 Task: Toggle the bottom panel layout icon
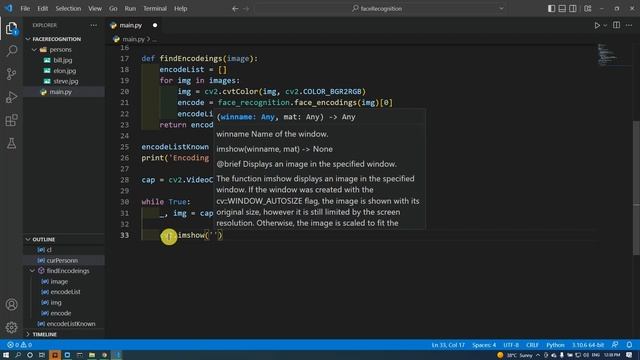pos(562,9)
